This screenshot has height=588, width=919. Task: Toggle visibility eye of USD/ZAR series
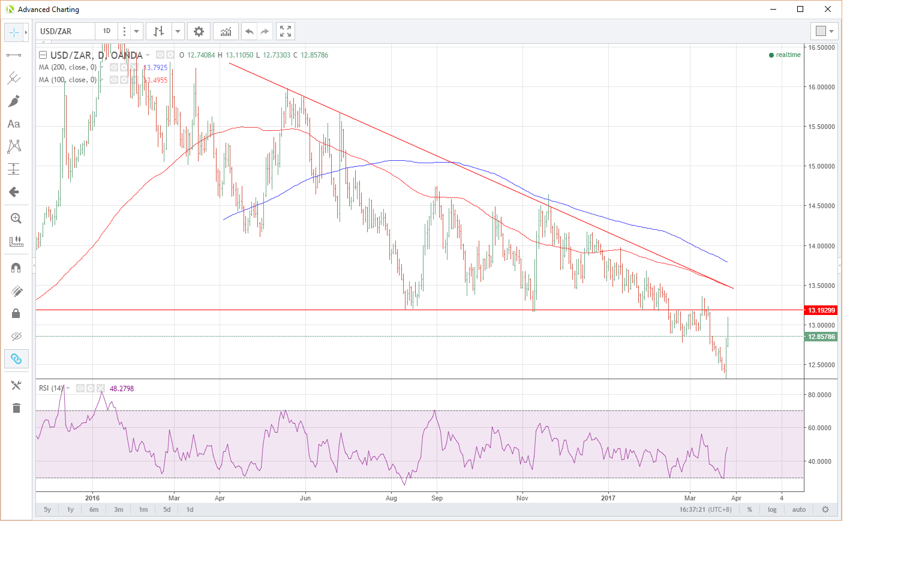tap(160, 55)
